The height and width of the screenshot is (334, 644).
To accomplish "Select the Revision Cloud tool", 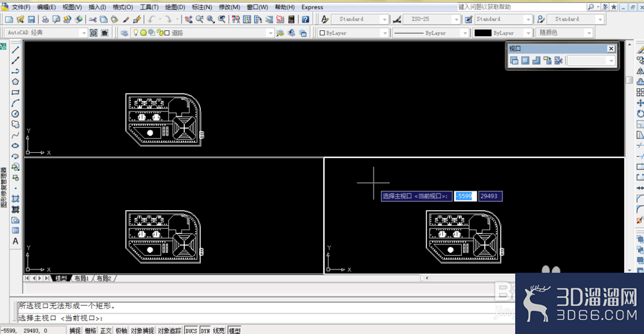I will pyautogui.click(x=15, y=124).
